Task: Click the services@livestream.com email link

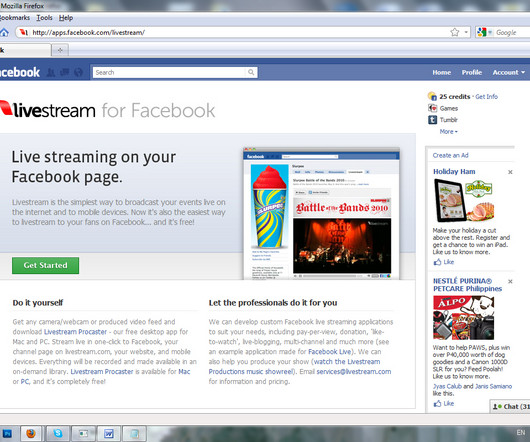Action: (354, 372)
